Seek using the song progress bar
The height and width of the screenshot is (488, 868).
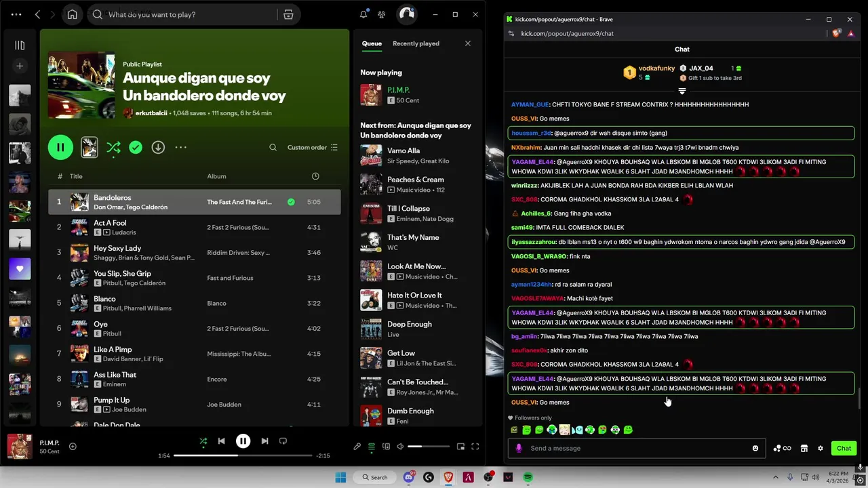[243, 455]
